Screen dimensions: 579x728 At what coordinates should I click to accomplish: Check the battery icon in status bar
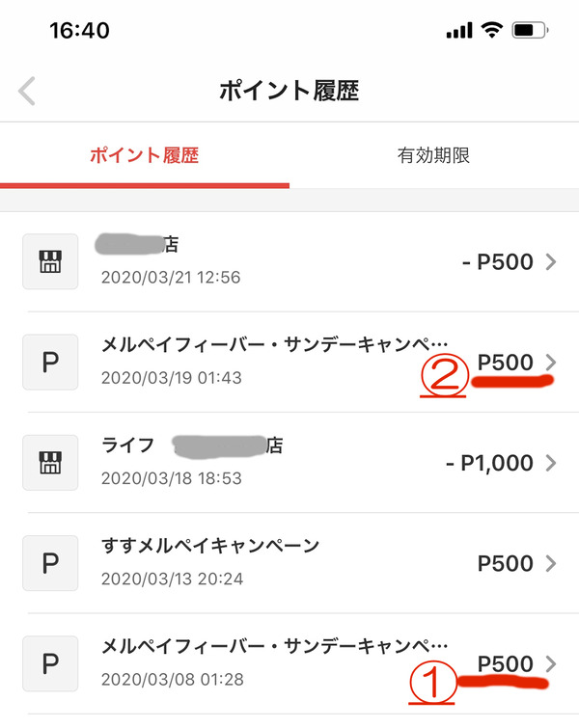[530, 31]
